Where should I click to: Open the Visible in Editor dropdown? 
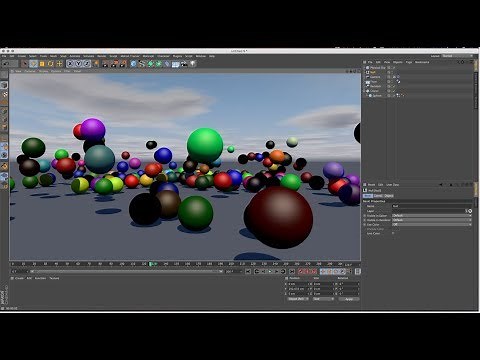[432, 215]
